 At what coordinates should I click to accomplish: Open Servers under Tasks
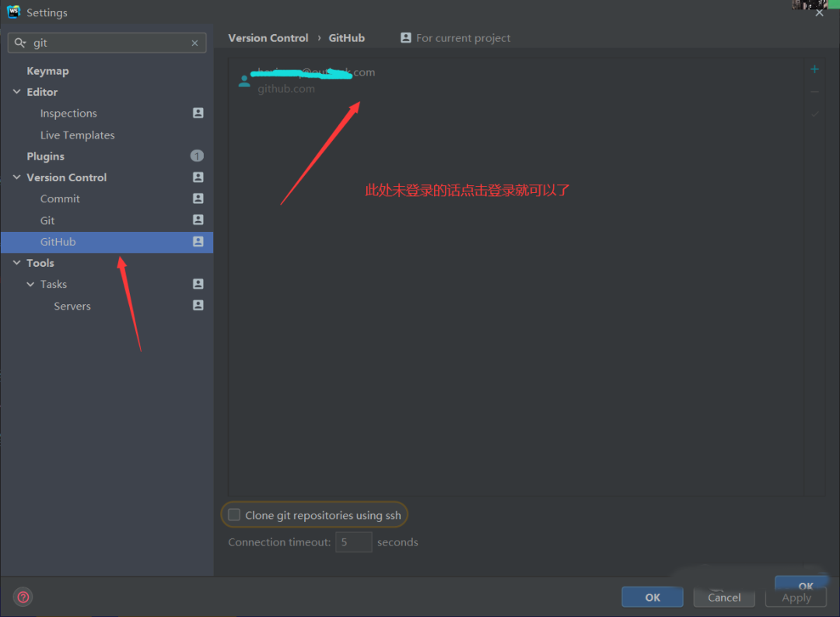[72, 306]
